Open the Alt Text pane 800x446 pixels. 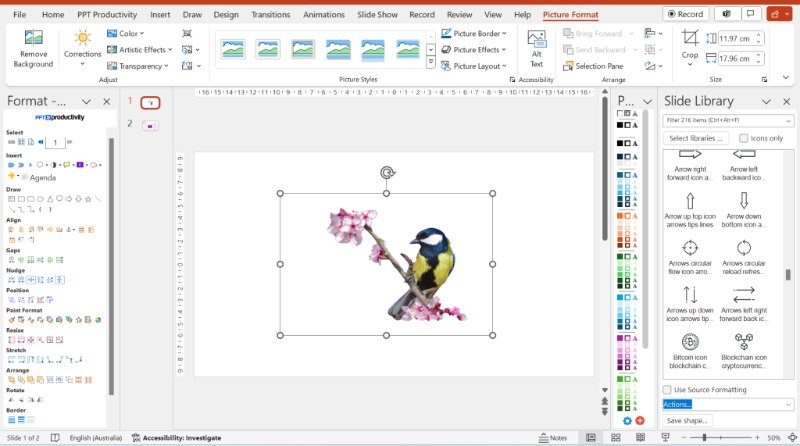(x=536, y=48)
